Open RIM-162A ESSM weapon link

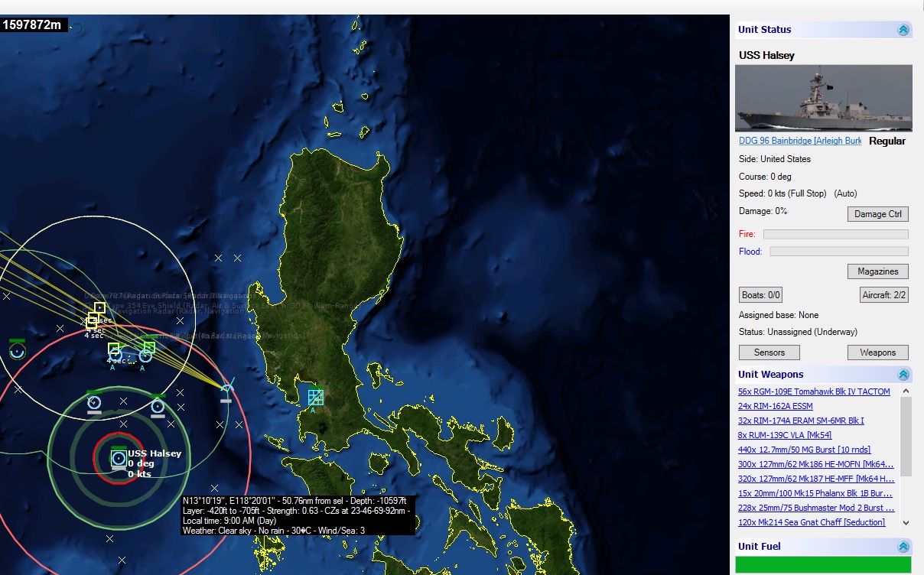775,406
